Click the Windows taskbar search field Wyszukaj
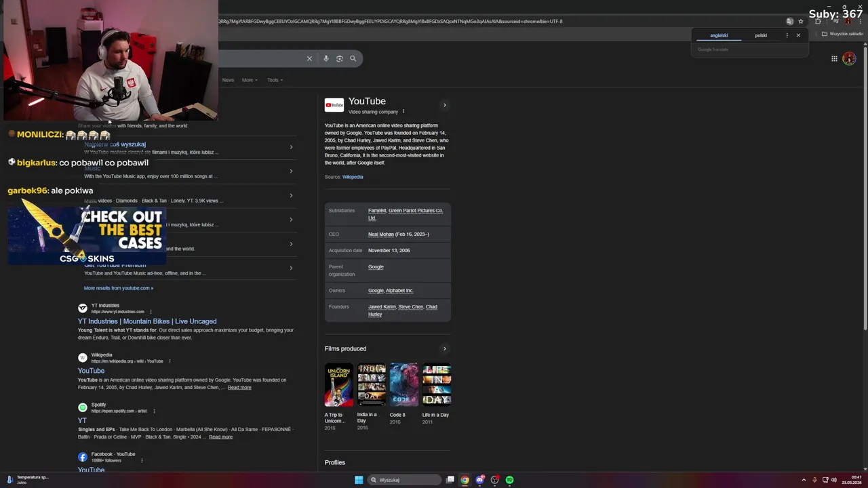 pyautogui.click(x=405, y=480)
